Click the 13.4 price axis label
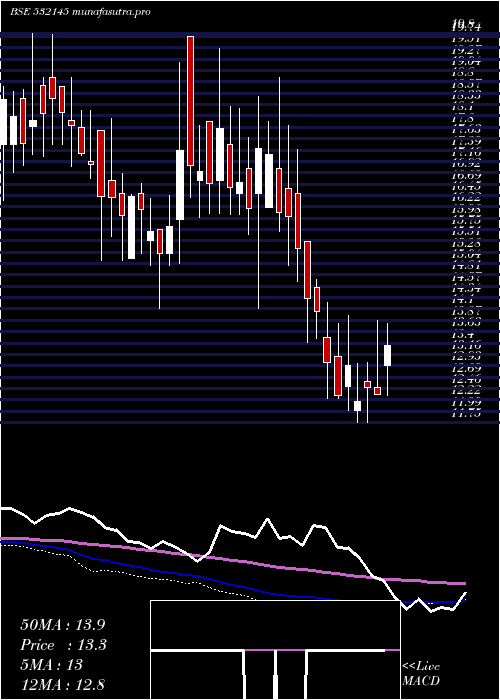 (x=462, y=335)
